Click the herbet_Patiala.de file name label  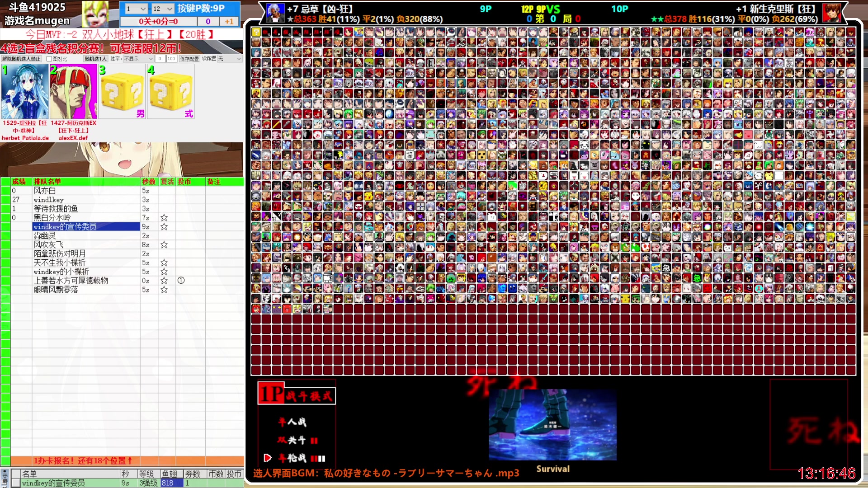(x=25, y=138)
